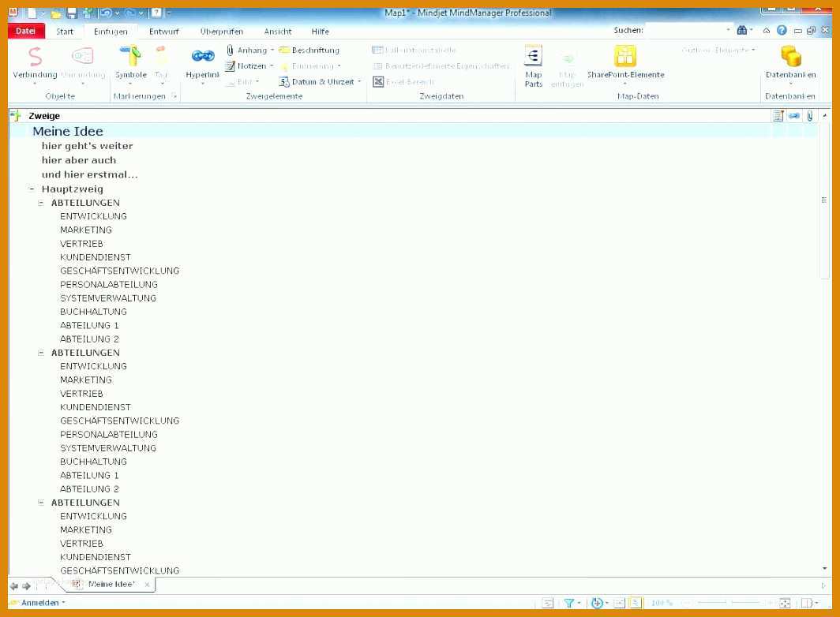This screenshot has width=840, height=617.
Task: Click the forward navigation arrow near tabs
Action: tap(26, 586)
